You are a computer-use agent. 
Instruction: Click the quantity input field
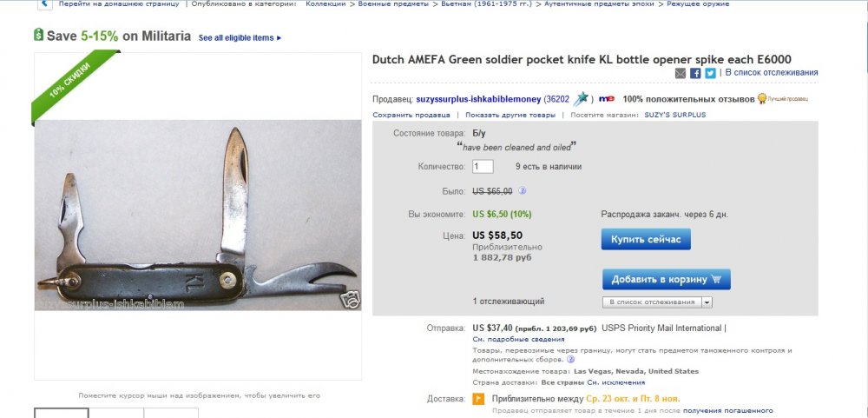tap(483, 166)
